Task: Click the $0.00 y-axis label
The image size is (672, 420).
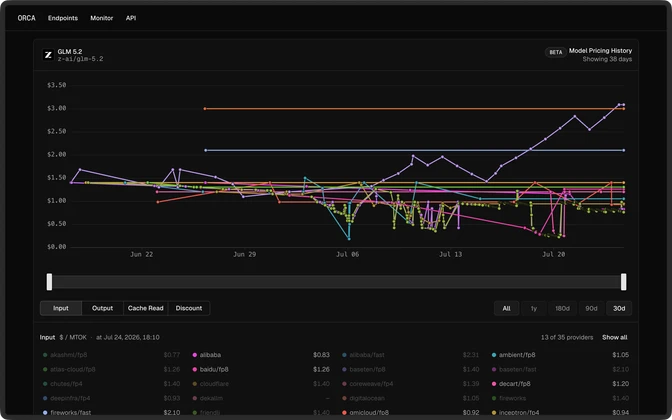Action: (57, 247)
